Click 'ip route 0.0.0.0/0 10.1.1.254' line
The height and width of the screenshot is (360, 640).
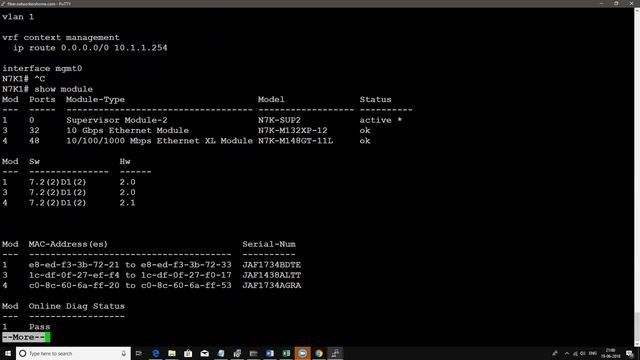tap(90, 48)
